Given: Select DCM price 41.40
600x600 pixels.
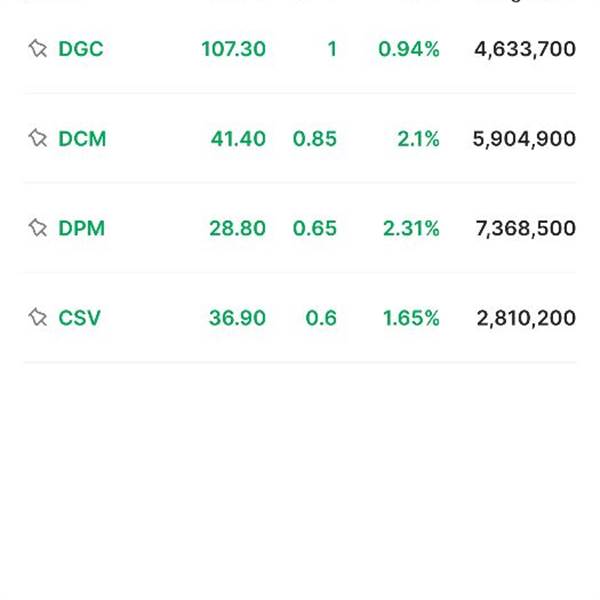Looking at the screenshot, I should pos(238,139).
